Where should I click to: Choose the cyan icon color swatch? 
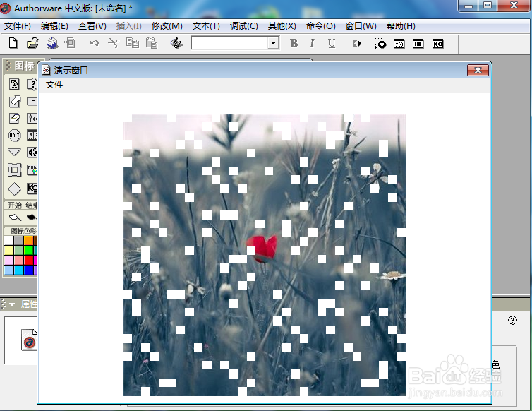click(18, 270)
